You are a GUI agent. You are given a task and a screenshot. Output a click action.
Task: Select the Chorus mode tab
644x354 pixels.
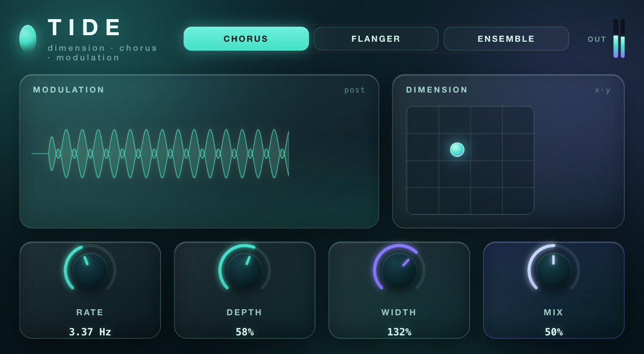pyautogui.click(x=246, y=39)
